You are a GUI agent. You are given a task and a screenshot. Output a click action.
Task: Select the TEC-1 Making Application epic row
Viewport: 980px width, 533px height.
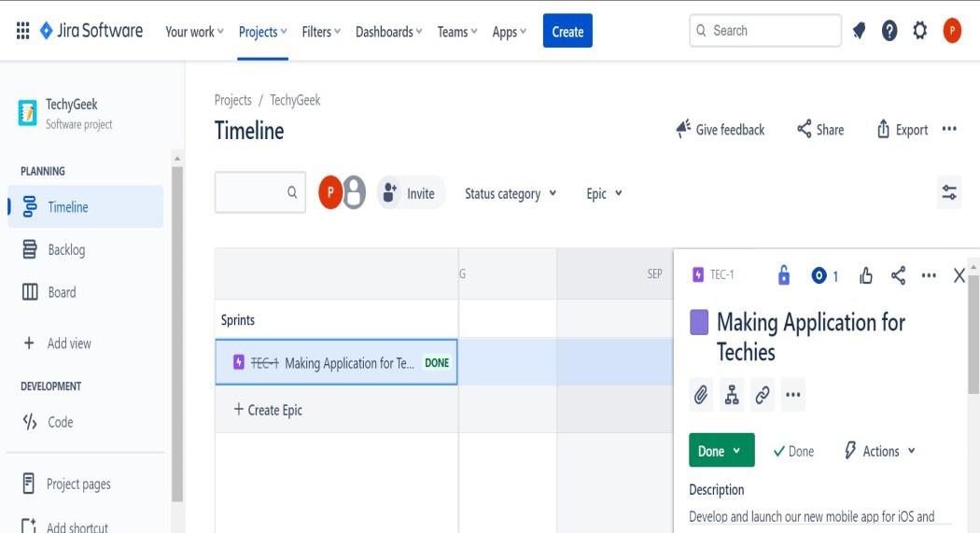(x=336, y=362)
